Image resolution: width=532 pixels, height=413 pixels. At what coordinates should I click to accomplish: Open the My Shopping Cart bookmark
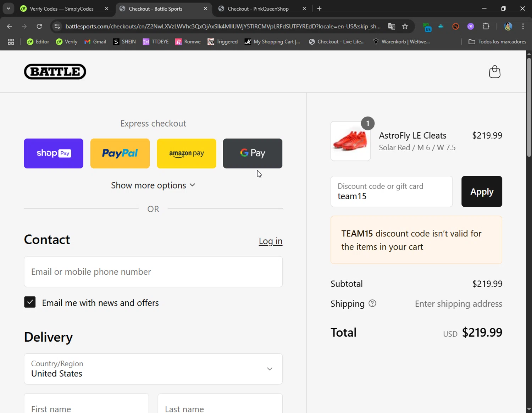pos(272,42)
